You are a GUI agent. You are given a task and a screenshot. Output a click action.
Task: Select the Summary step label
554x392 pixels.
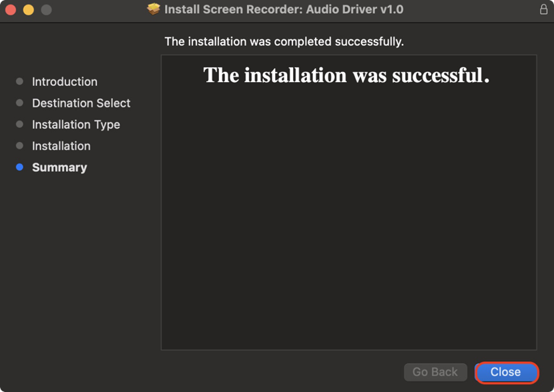pos(59,167)
